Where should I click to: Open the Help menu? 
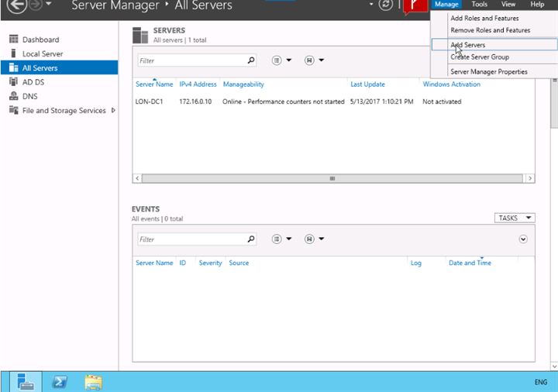coord(537,5)
